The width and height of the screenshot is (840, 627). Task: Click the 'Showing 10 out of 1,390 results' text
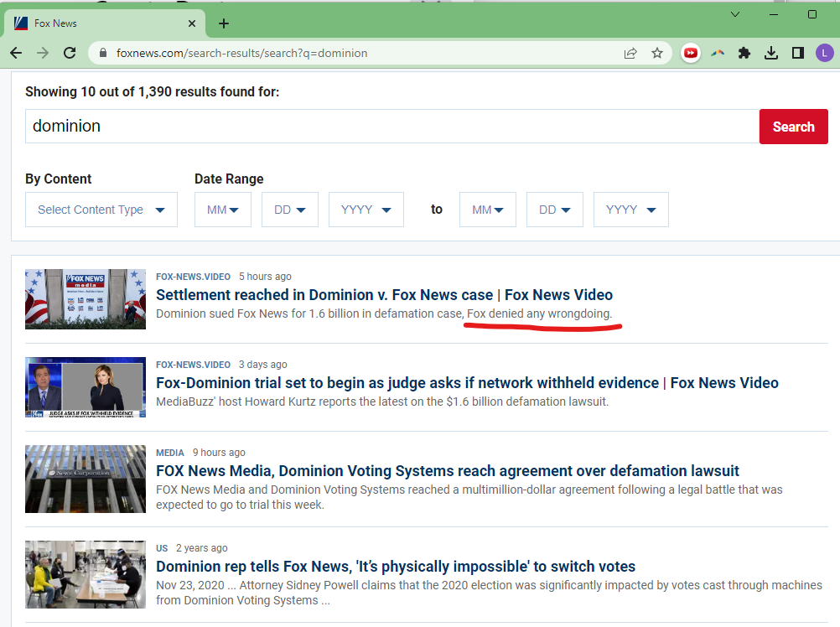(152, 92)
